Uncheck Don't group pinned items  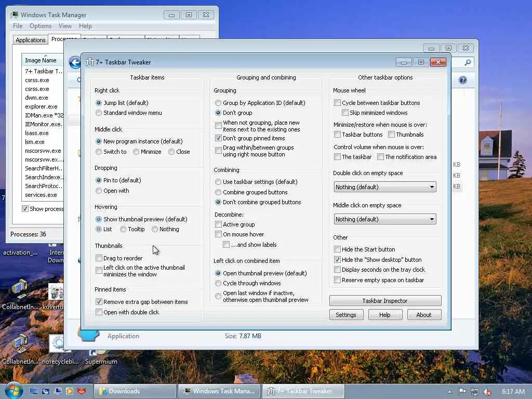pos(219,138)
